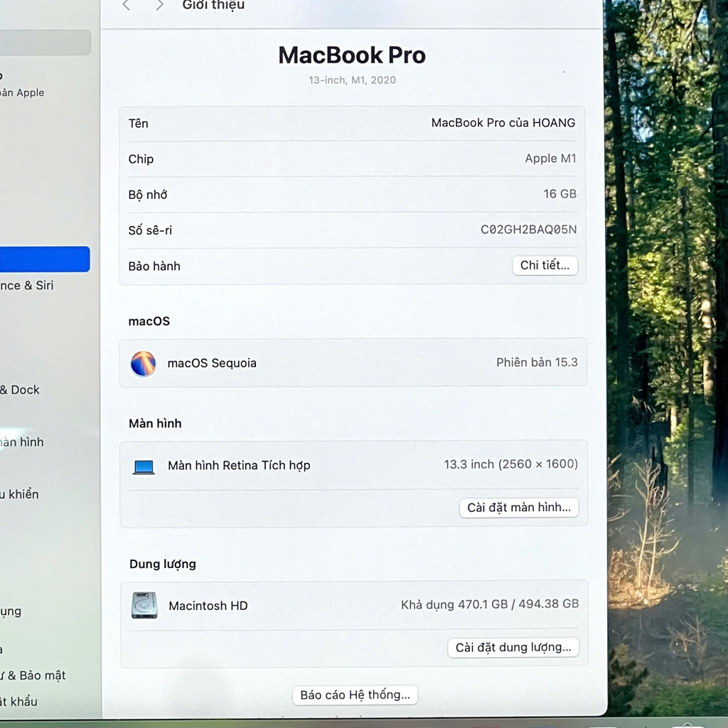Click the 'Macintosh HD' disk name
Image resolution: width=728 pixels, height=728 pixels.
point(208,606)
